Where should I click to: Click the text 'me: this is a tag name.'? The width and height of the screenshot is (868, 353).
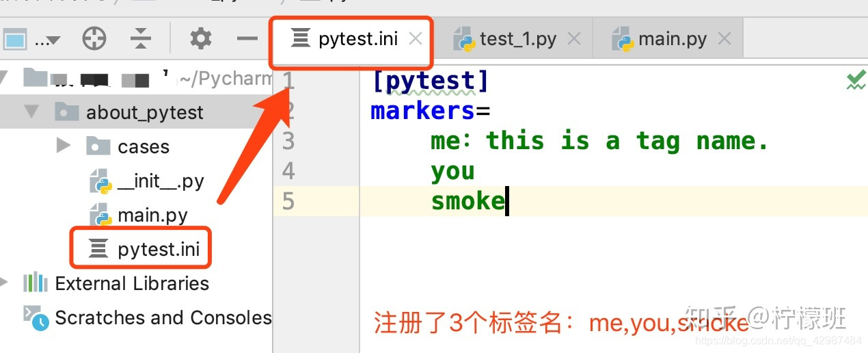tap(600, 141)
